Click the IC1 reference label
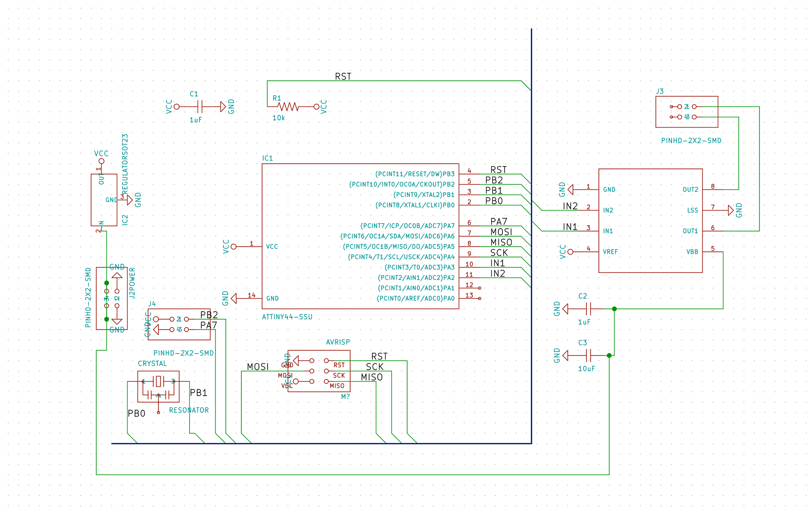The width and height of the screenshot is (812, 509). click(268, 158)
